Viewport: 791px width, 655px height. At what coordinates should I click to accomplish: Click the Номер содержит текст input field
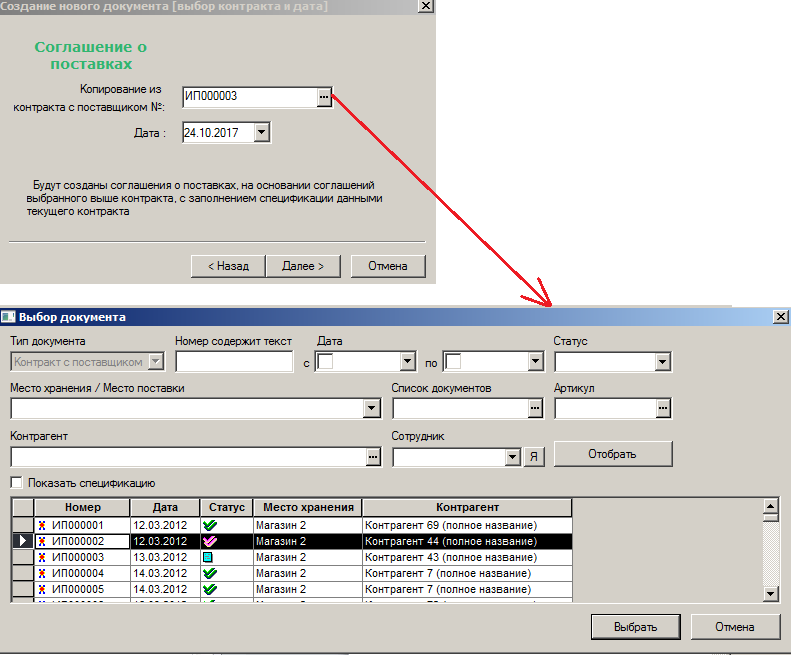(234, 362)
